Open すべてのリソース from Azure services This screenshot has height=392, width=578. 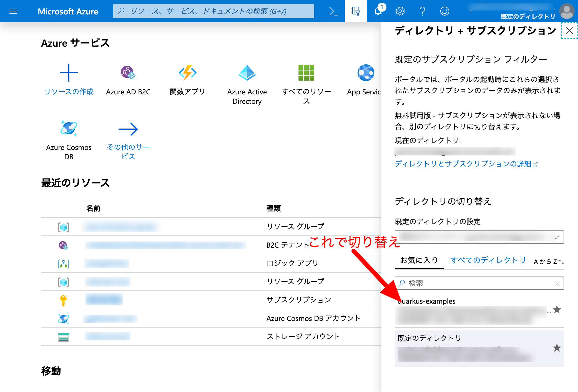click(306, 73)
